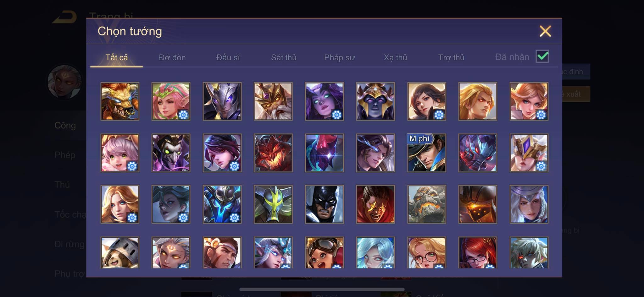
Task: Select the red flaming demon hero
Action: click(x=273, y=153)
